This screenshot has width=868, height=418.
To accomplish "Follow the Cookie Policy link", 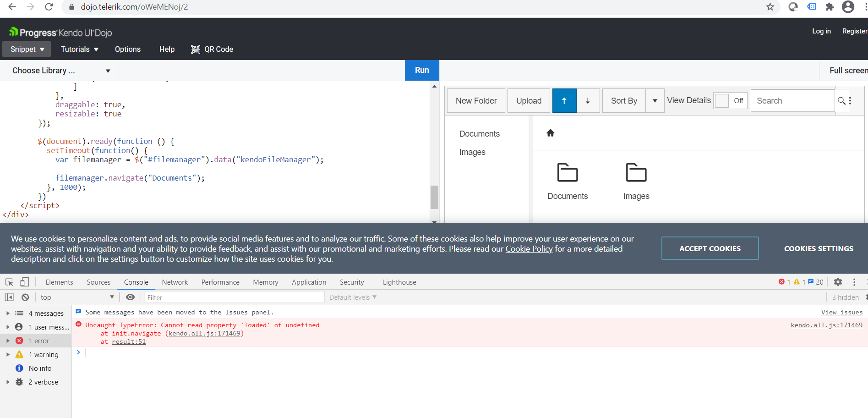I will [x=529, y=249].
